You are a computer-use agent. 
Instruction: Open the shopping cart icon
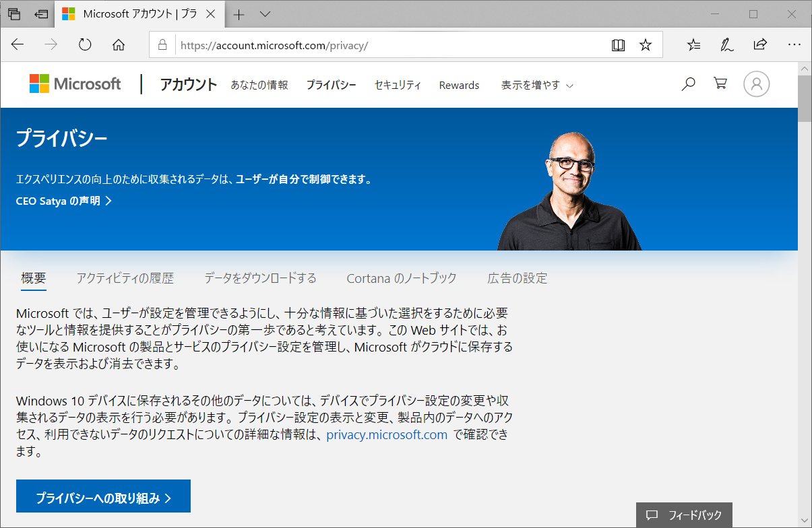pos(720,84)
